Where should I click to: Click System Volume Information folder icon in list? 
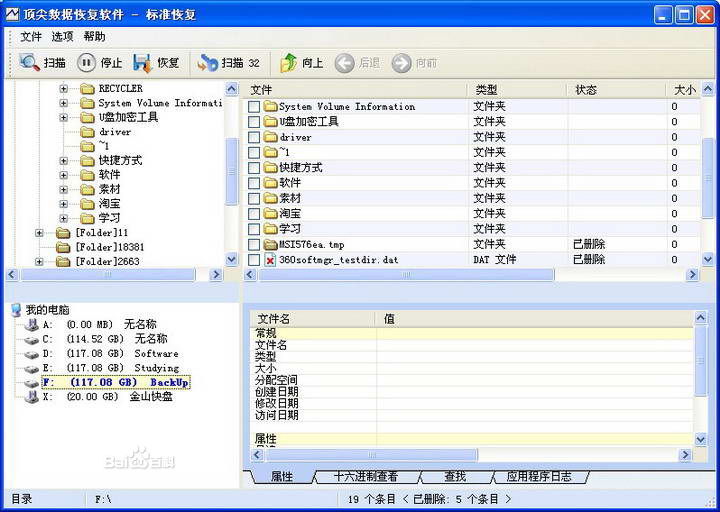coord(271,107)
